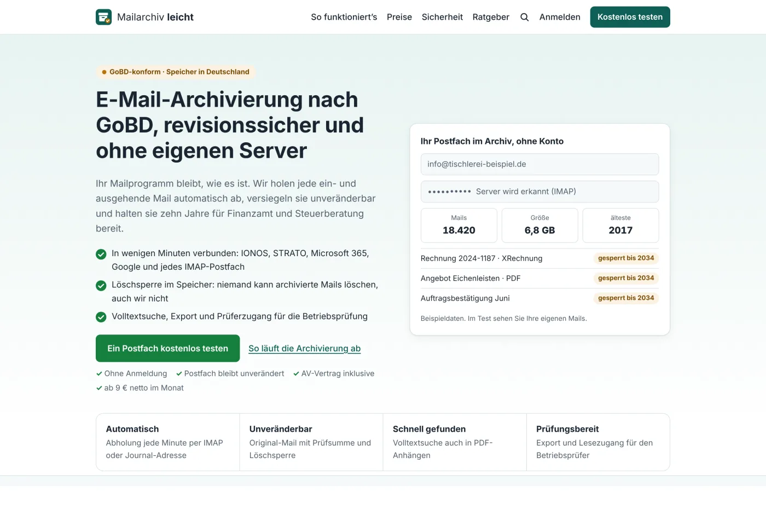Open the Sicherheit navigation item

[x=442, y=17]
